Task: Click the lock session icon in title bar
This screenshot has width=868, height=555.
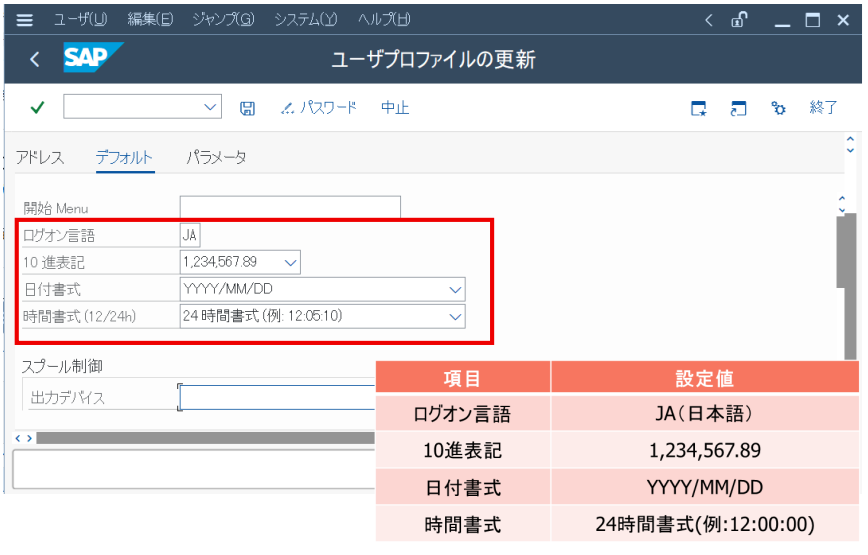Action: [x=740, y=20]
